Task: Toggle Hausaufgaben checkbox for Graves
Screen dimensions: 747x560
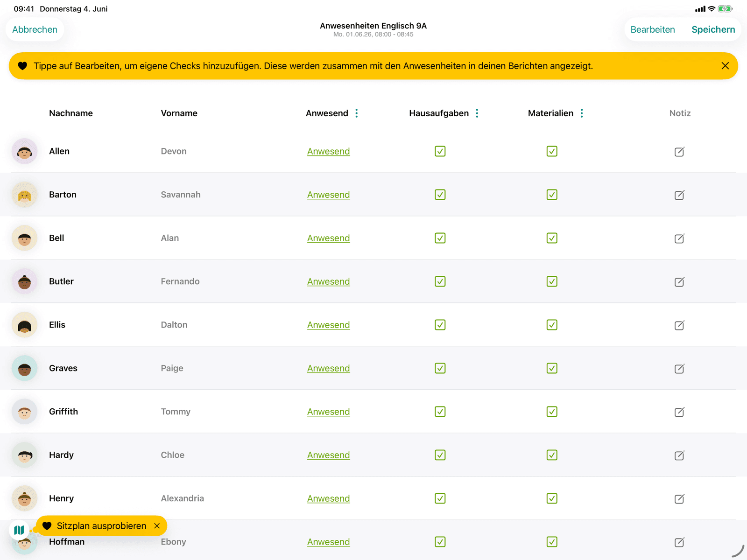Action: (440, 368)
